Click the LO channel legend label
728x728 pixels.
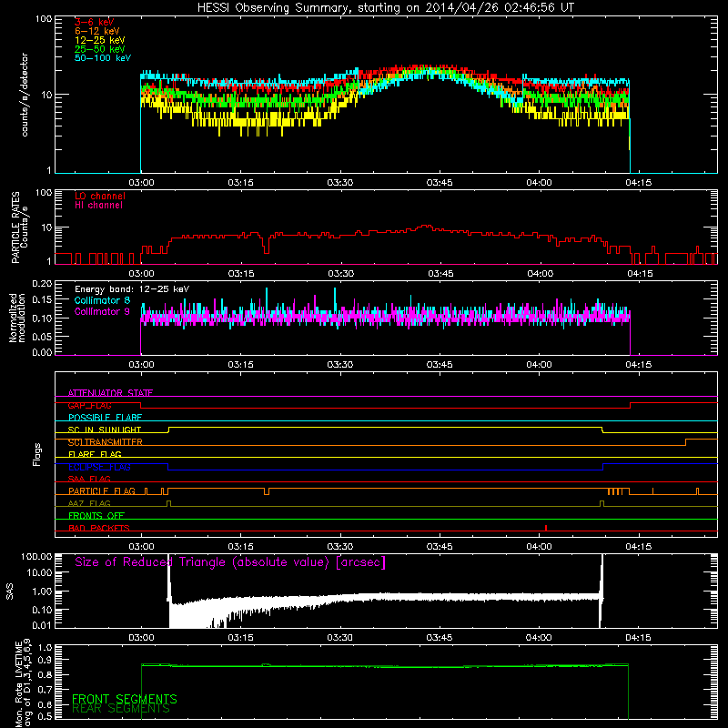pos(100,196)
